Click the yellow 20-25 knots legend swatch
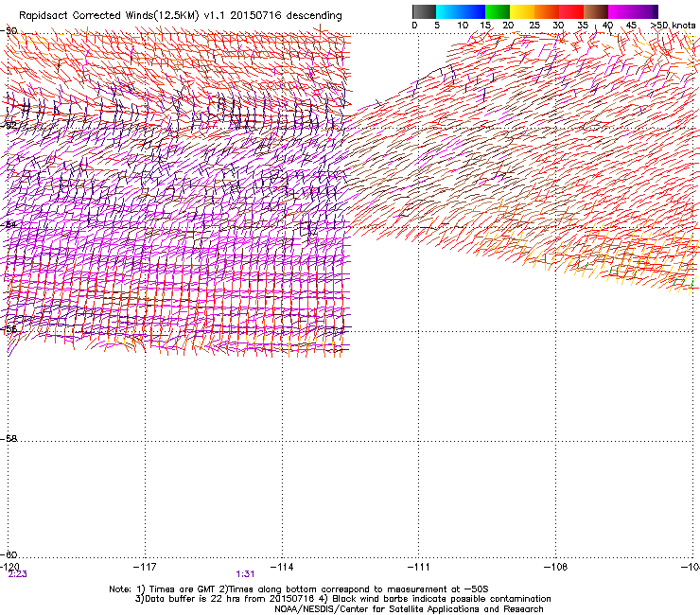This screenshot has height=615, width=700. pos(522,11)
